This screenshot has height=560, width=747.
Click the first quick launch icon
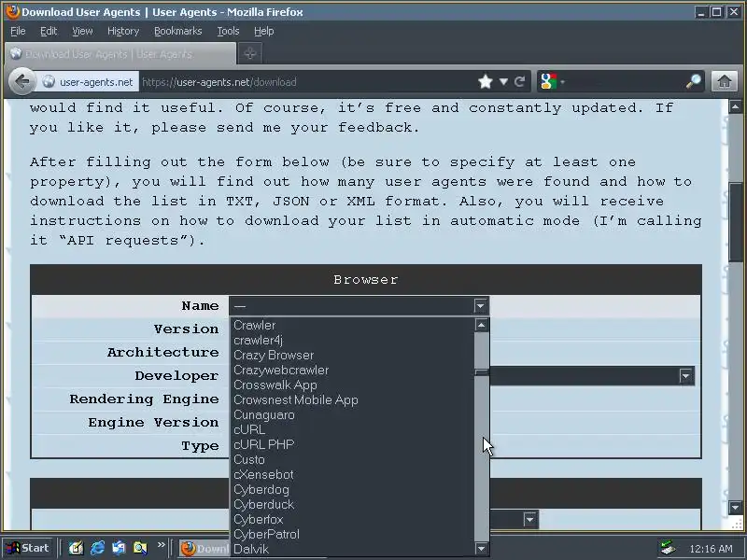[x=76, y=548]
